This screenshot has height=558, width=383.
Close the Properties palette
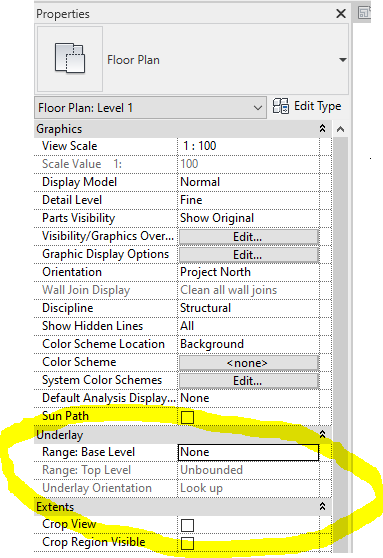[x=341, y=14]
